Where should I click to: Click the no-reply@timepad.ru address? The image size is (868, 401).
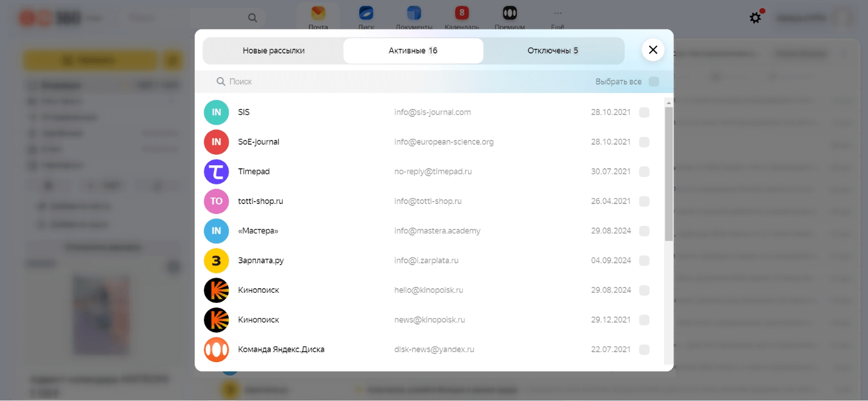tap(433, 172)
